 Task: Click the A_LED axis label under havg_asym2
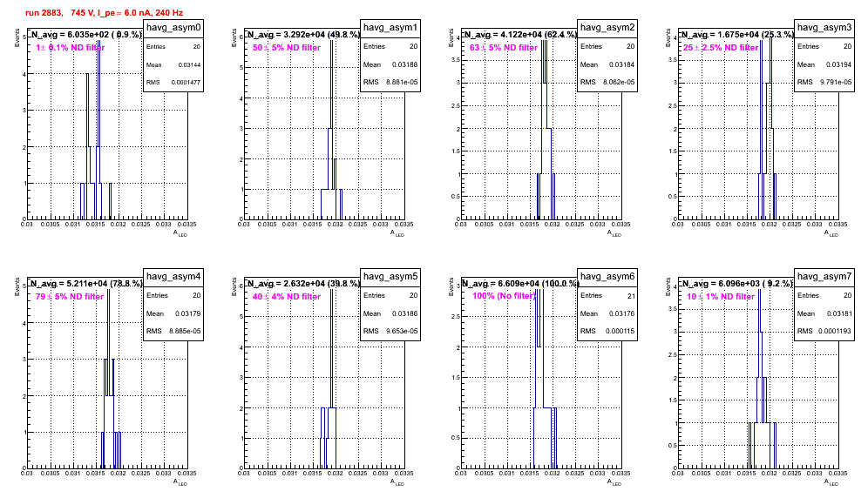614,233
